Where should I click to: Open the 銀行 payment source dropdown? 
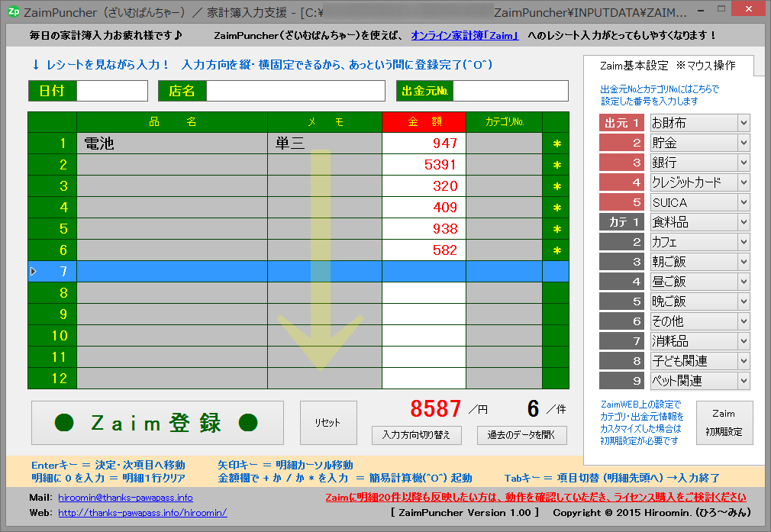click(744, 163)
